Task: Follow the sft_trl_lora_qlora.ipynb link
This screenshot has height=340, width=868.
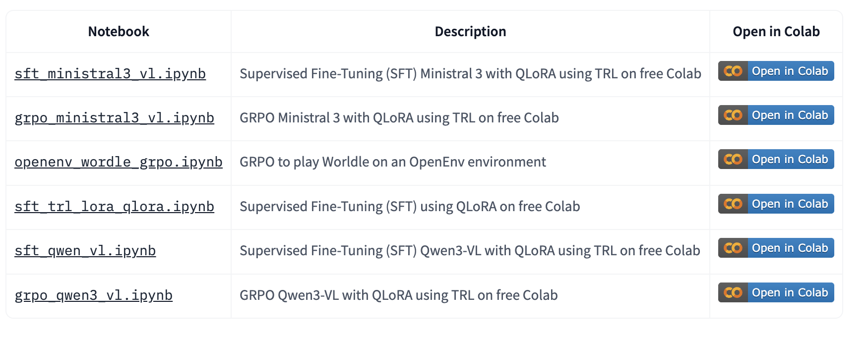Action: point(114,207)
